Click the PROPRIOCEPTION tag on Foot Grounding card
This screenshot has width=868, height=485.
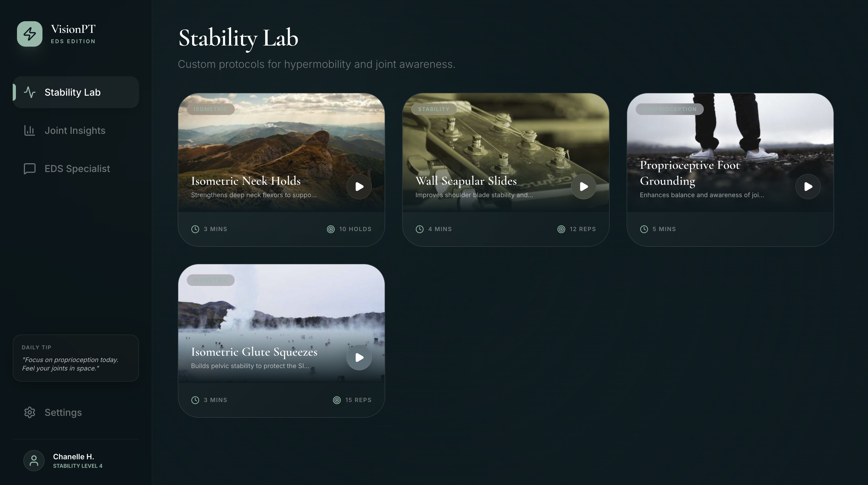pos(670,109)
